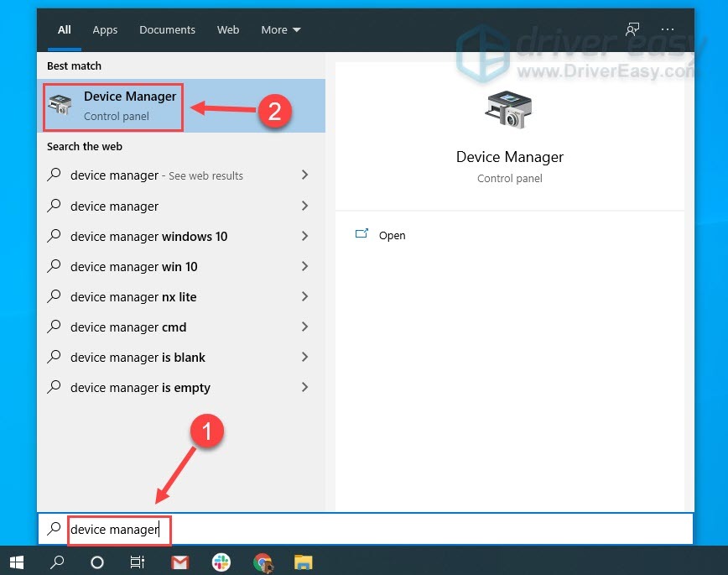This screenshot has height=575, width=728.
Task: Open the More dropdown filter
Action: click(280, 29)
